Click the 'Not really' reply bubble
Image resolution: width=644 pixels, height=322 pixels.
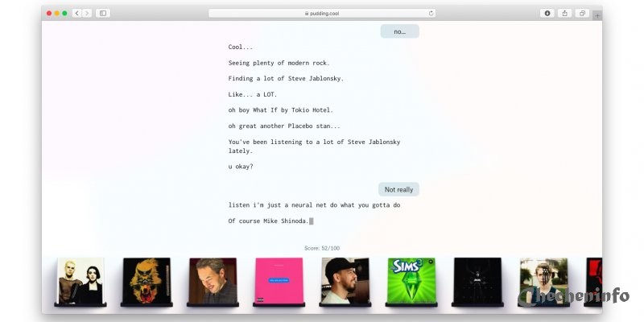pyautogui.click(x=398, y=189)
